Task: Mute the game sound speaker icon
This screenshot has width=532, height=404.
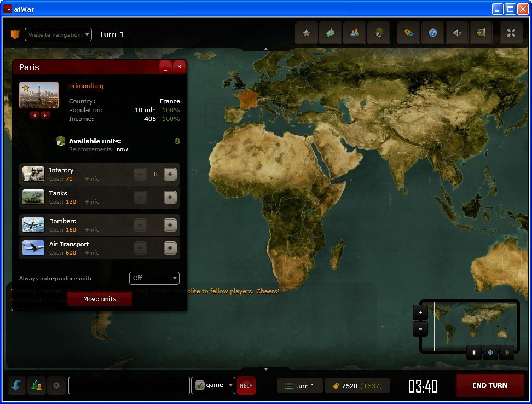Action: coord(456,33)
